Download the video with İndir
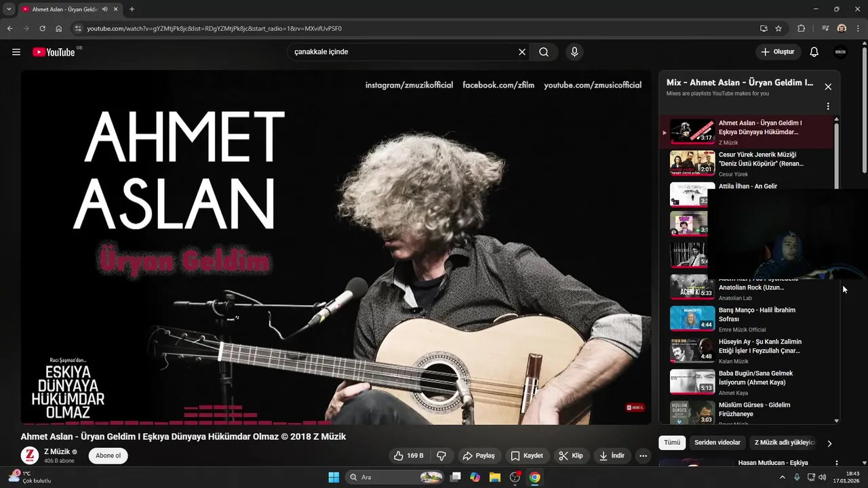Viewport: 868px width, 488px height. coord(612,456)
